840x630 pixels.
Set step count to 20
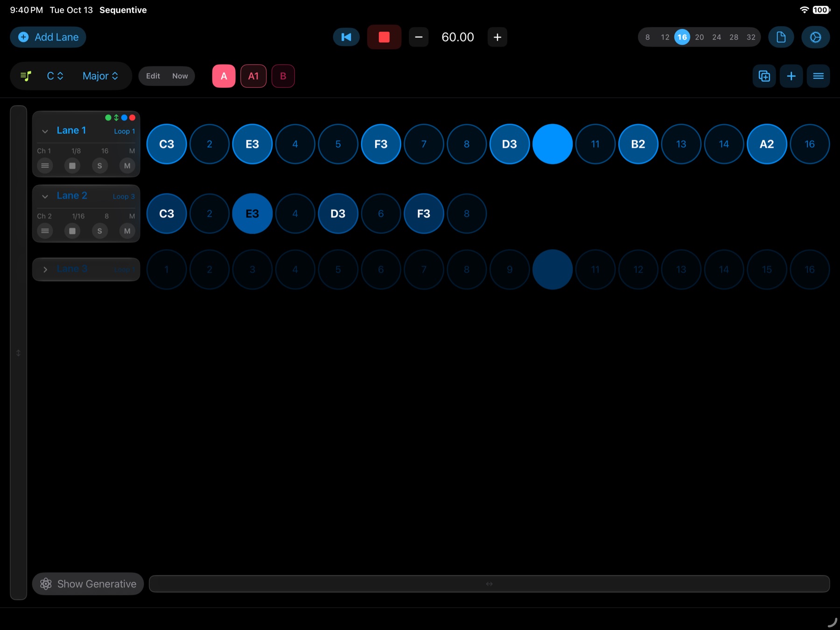coord(700,37)
